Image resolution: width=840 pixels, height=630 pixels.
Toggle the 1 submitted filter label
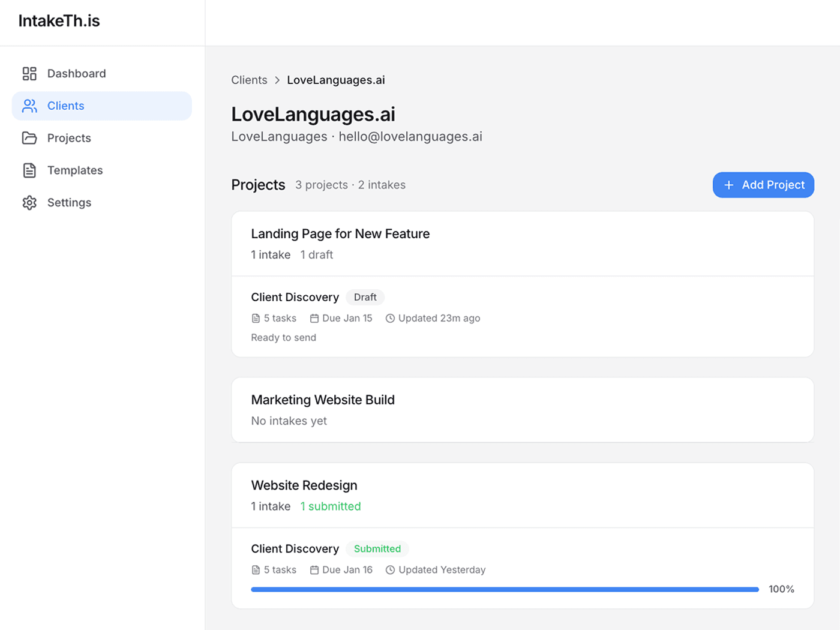pos(331,506)
